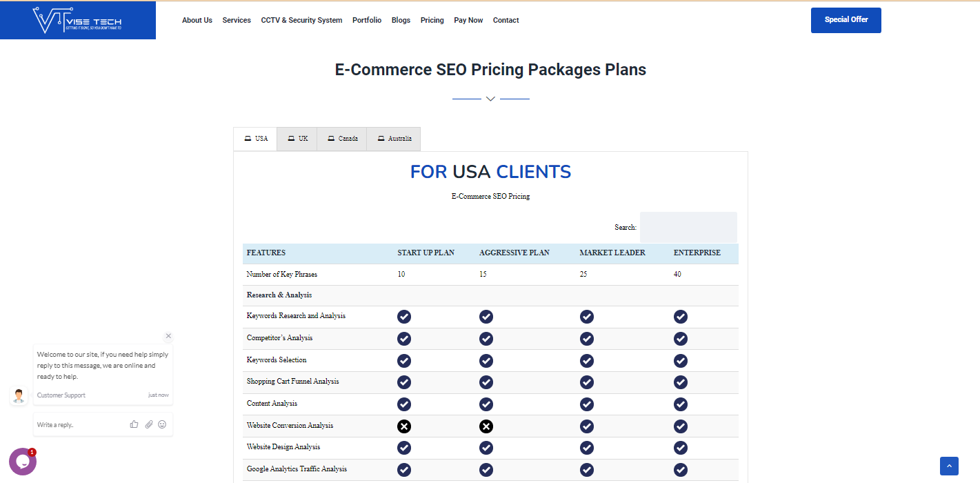Click the Market Leader value 25

tap(583, 275)
